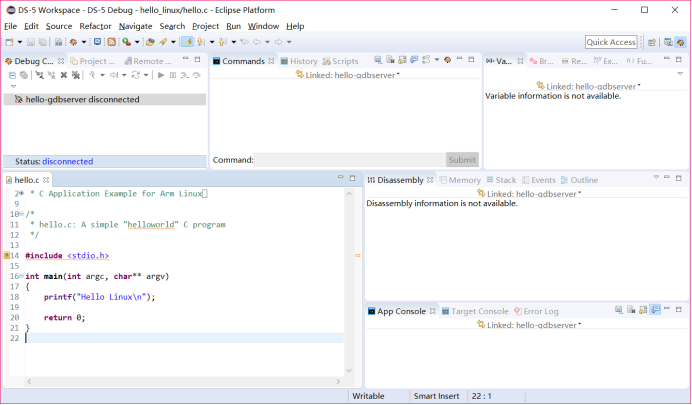This screenshot has width=692, height=405.
Task: Click the Previous Annotation arrow icon
Action: [x=222, y=42]
